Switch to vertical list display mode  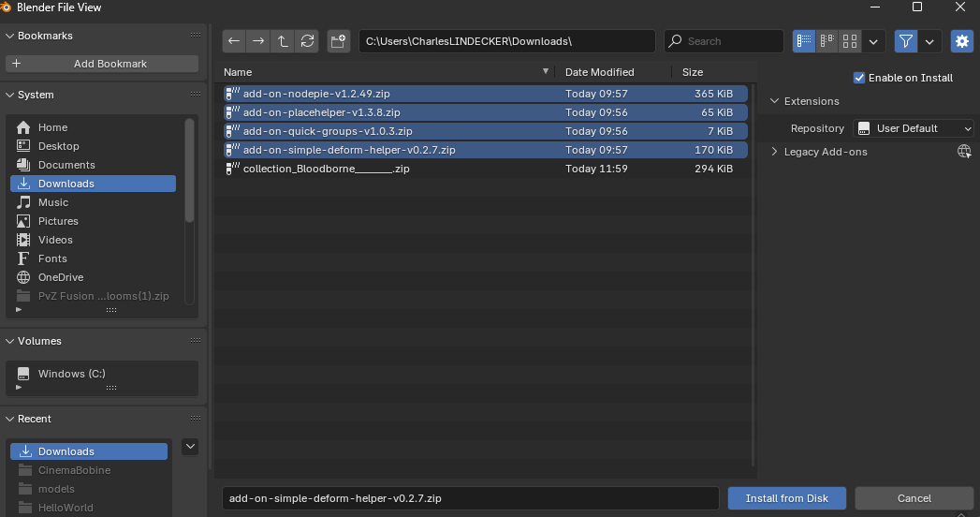[x=804, y=41]
